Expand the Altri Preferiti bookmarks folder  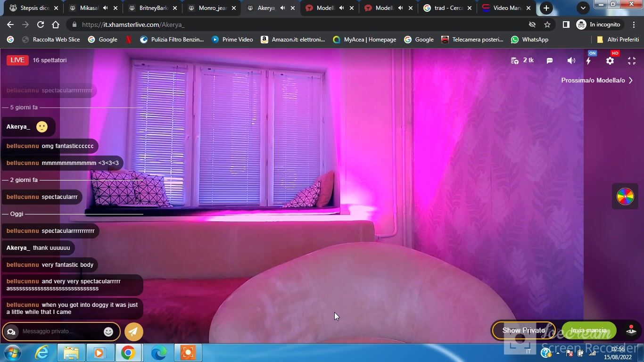pyautogui.click(x=618, y=40)
